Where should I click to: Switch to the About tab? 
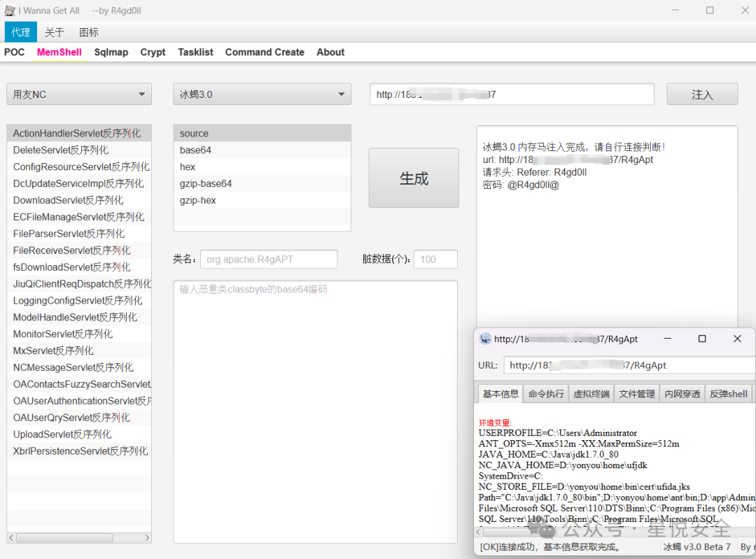(330, 52)
